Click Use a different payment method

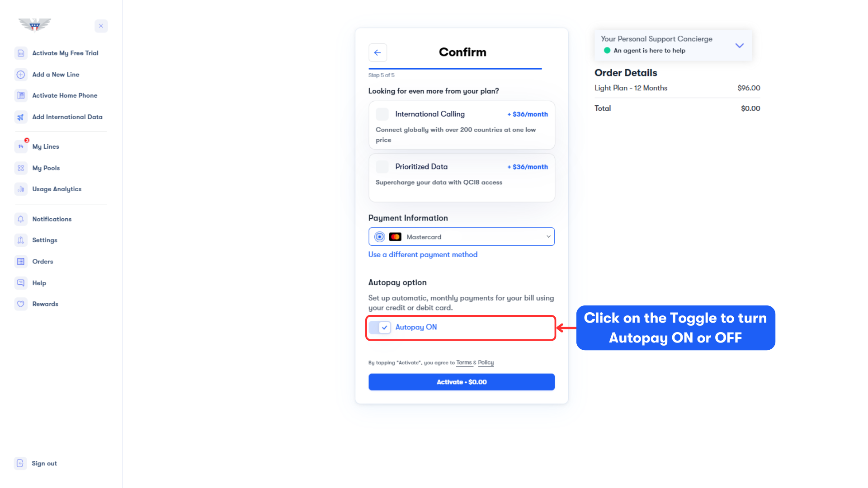coord(423,255)
